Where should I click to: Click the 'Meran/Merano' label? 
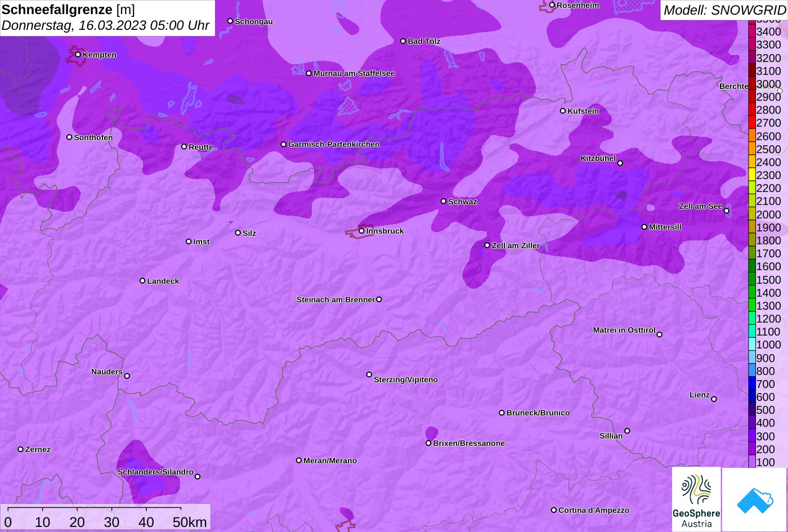coord(330,461)
